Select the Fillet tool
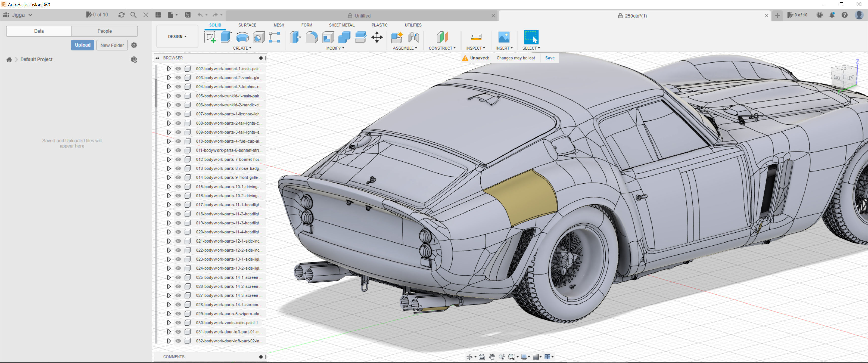The height and width of the screenshot is (363, 868). [312, 37]
